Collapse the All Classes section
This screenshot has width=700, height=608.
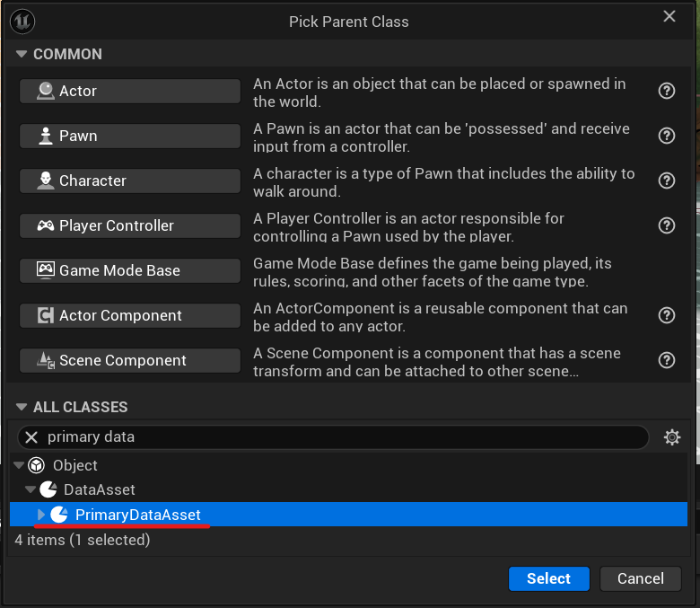click(21, 407)
